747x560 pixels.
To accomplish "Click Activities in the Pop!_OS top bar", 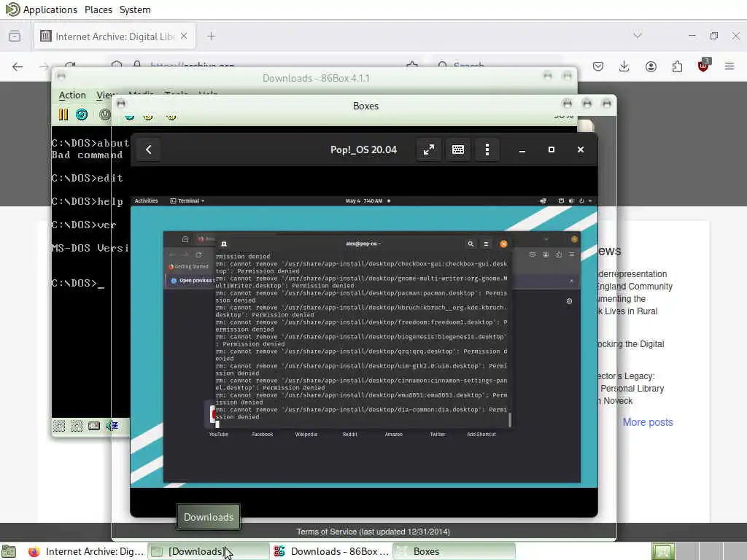I will pyautogui.click(x=146, y=201).
